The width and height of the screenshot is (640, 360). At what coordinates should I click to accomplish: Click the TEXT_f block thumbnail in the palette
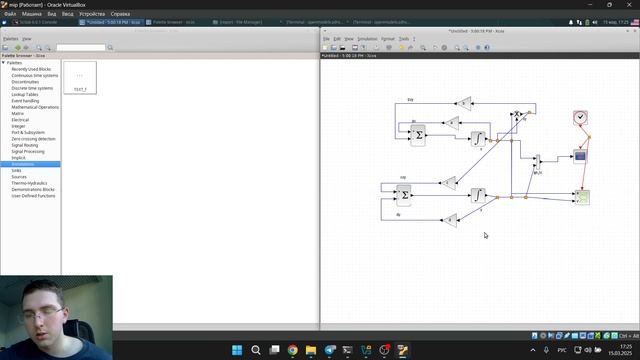(80, 78)
